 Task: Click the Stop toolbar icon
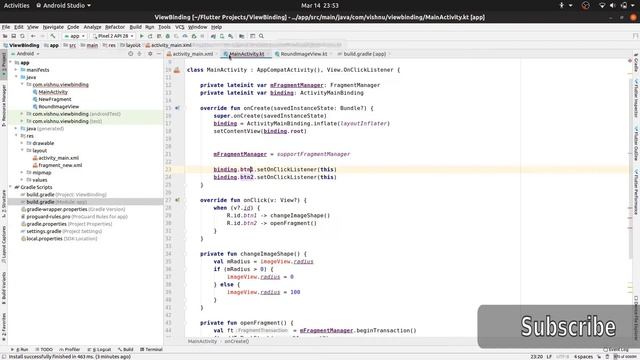click(202, 36)
